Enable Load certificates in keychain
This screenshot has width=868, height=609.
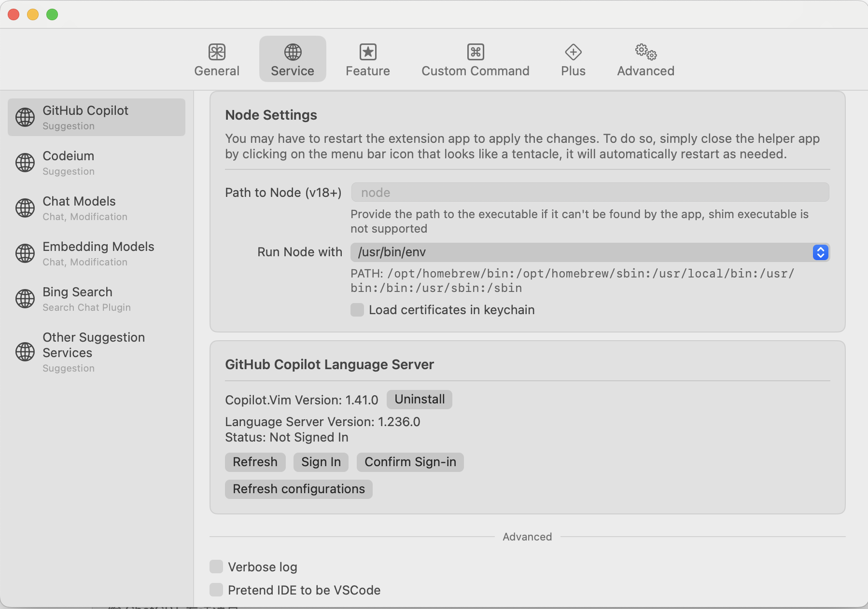(357, 310)
